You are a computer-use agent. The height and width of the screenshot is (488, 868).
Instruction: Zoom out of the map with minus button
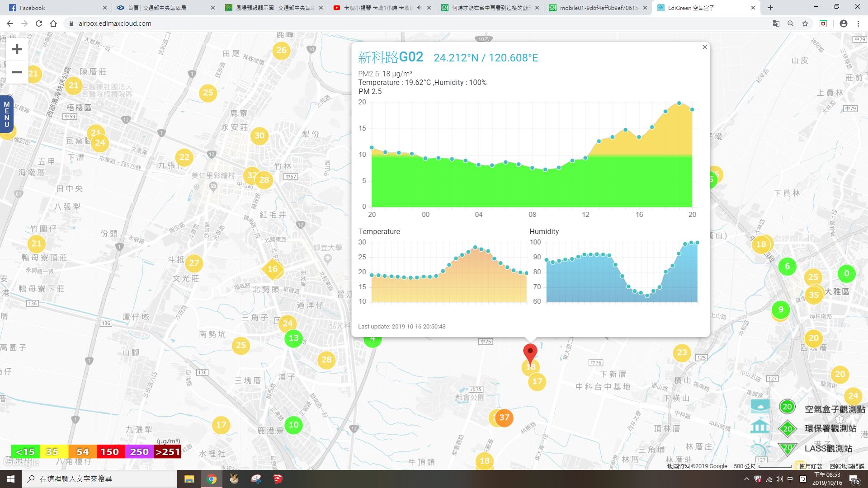click(17, 72)
